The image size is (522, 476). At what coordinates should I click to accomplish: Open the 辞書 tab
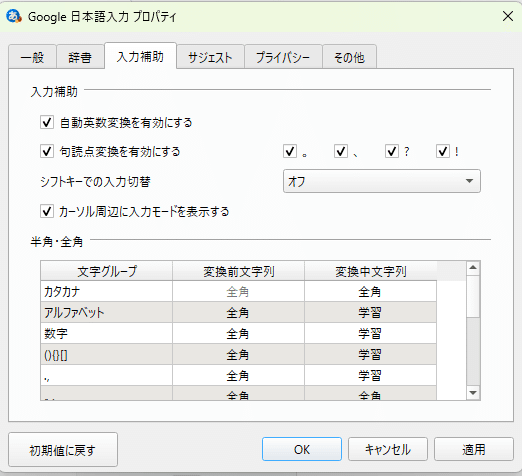coord(80,57)
